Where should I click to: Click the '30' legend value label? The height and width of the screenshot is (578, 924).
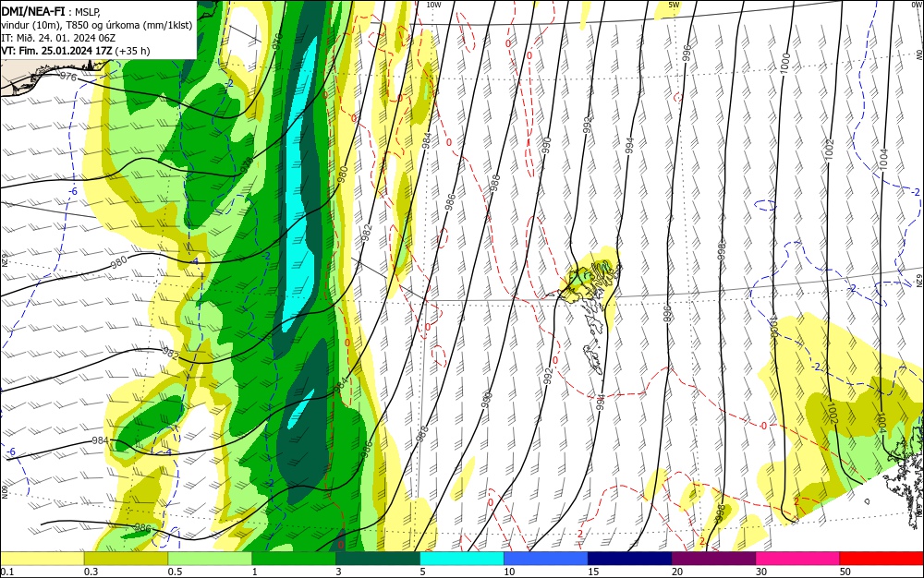click(x=761, y=572)
